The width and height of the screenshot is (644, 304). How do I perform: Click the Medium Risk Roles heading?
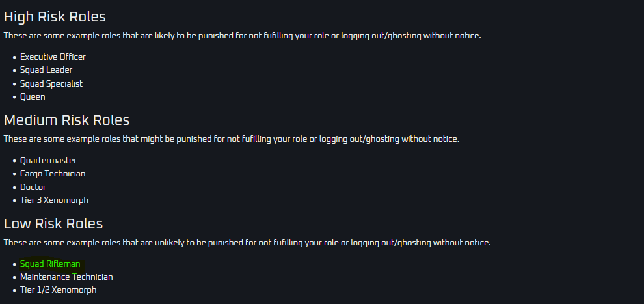point(66,120)
